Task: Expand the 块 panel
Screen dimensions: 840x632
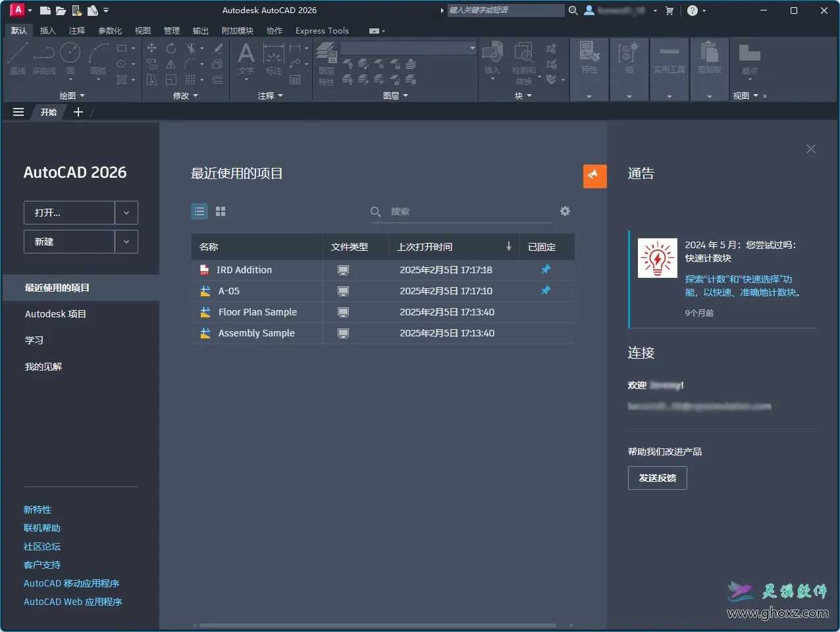Action: tap(523, 95)
